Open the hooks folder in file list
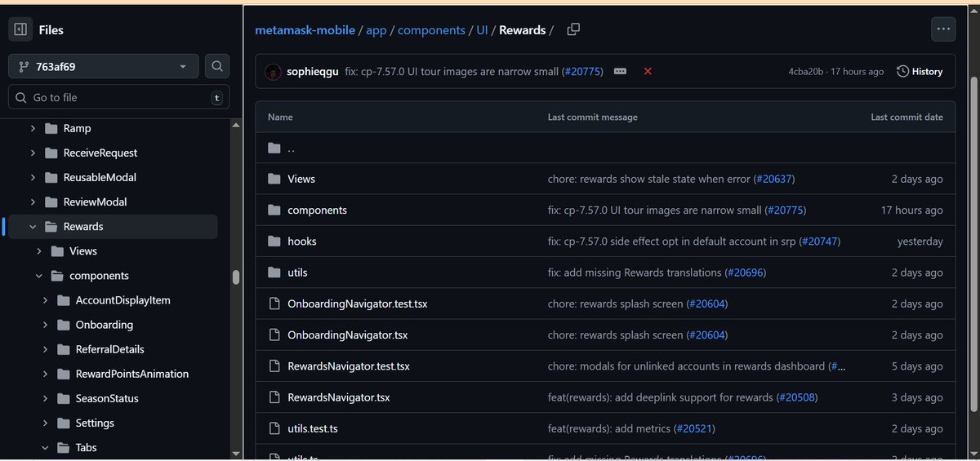Screen dimensions: 980x461 click(301, 242)
